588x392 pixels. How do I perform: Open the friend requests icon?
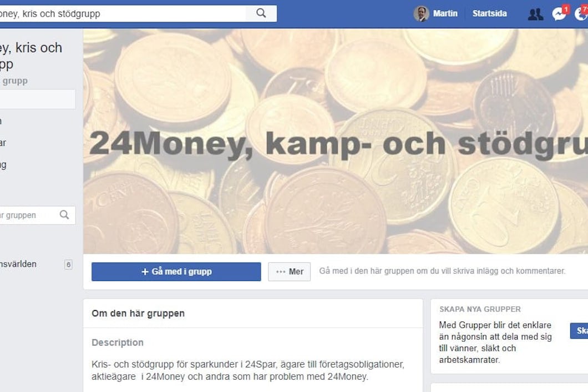click(x=535, y=14)
